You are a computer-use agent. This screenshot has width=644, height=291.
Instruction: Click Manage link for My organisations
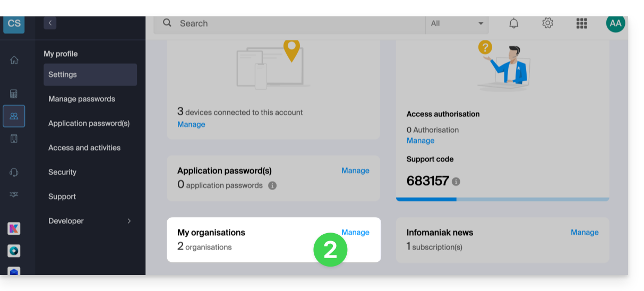coord(355,232)
